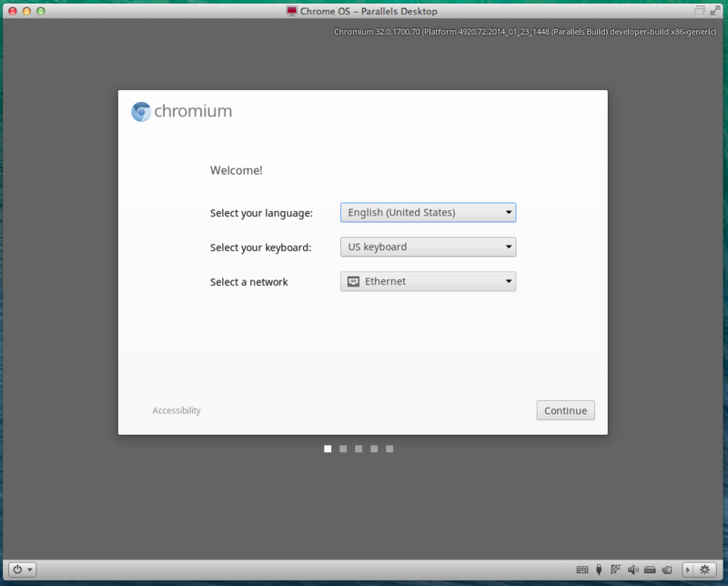Click the shared folders icon in status bar
This screenshot has width=728, height=586.
tap(667, 570)
